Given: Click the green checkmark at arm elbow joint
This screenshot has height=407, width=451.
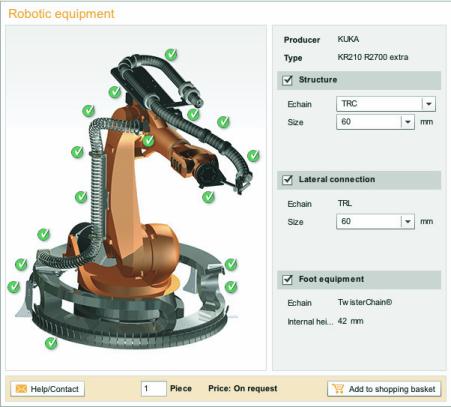Looking at the screenshot, I should [x=148, y=140].
